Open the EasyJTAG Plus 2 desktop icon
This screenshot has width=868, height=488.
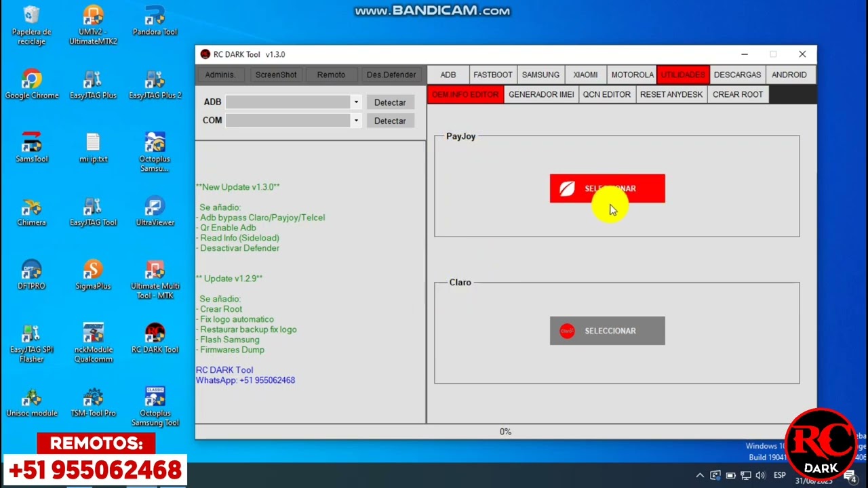(155, 85)
